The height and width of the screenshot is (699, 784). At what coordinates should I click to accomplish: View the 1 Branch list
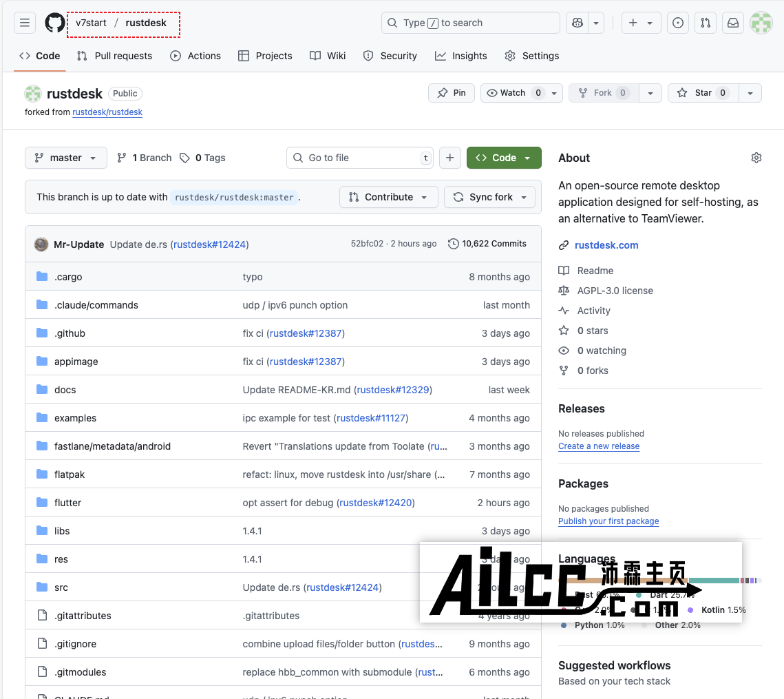click(144, 158)
